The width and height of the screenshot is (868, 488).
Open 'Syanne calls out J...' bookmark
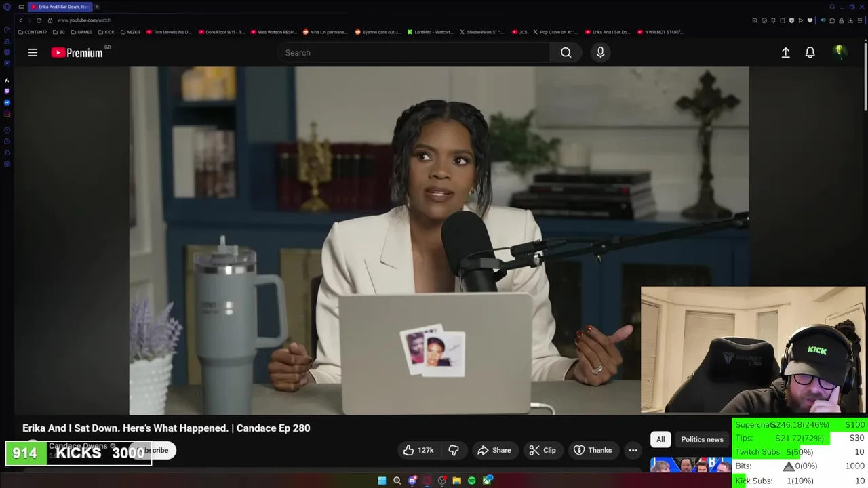pos(378,32)
